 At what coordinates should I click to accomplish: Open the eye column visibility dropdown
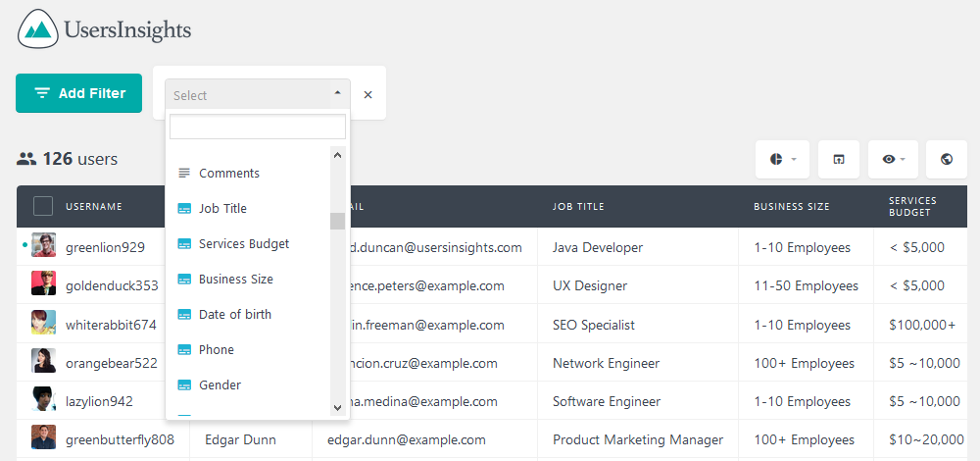pyautogui.click(x=893, y=160)
